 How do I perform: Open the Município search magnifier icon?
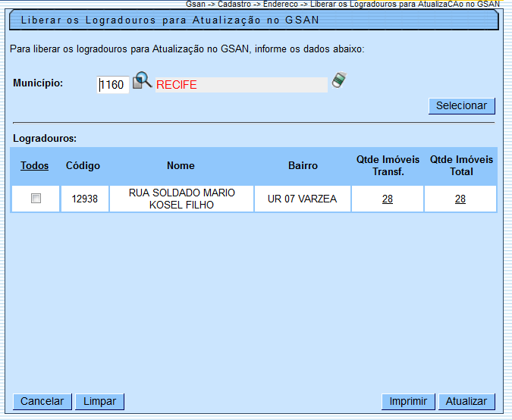pyautogui.click(x=143, y=81)
